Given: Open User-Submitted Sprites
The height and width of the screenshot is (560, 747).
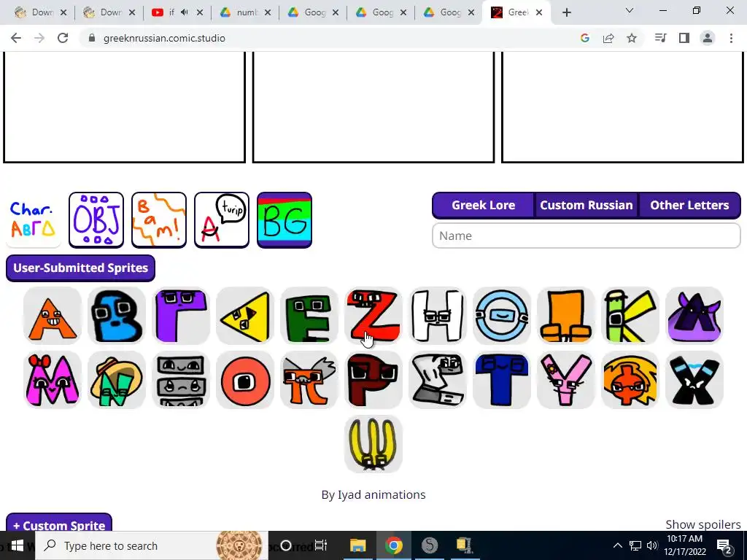Looking at the screenshot, I should 80,268.
